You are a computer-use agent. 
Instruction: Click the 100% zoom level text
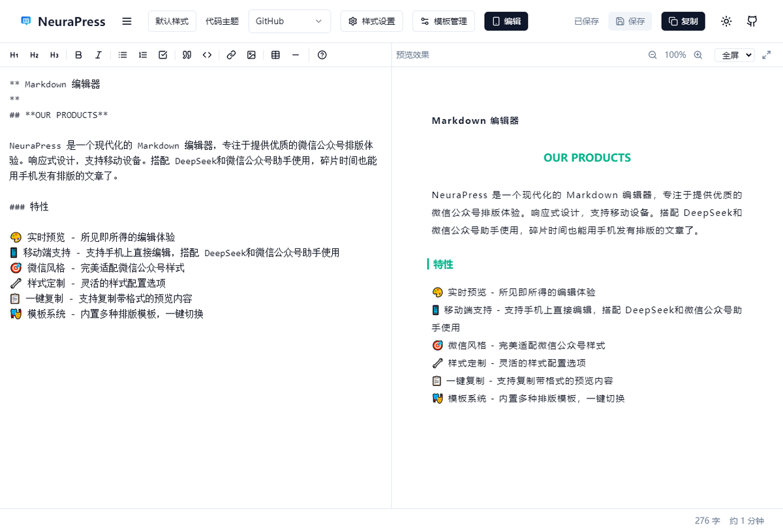click(675, 55)
